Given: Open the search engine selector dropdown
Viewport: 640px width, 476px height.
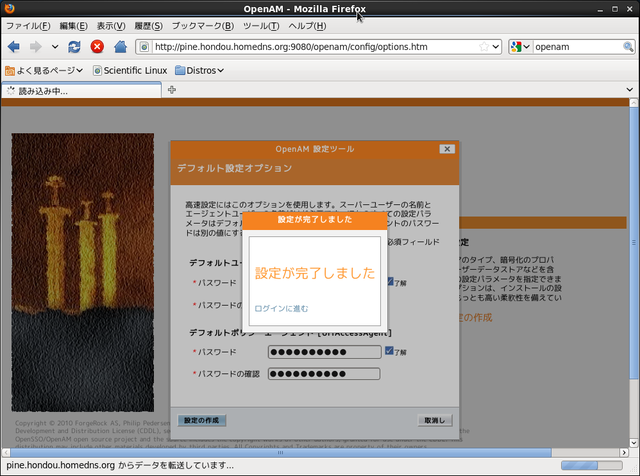Looking at the screenshot, I should (520, 47).
